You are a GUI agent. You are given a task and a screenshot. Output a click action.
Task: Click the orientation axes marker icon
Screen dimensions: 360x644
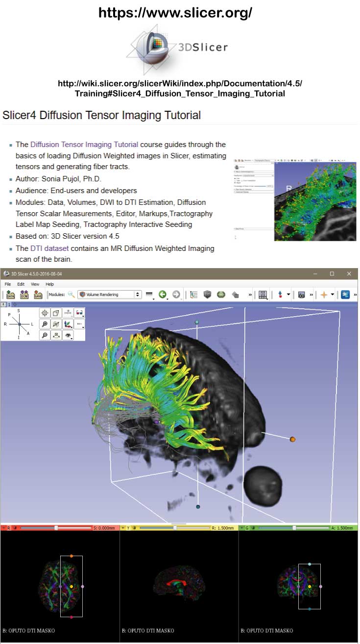(68, 324)
